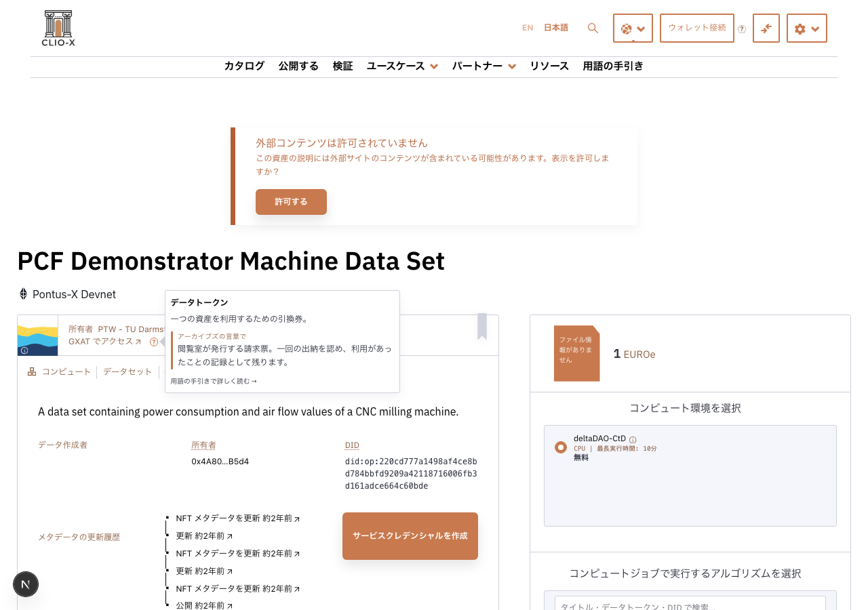868x610 pixels.
Task: Click the ファイル情報がありません file icon
Action: tap(576, 353)
